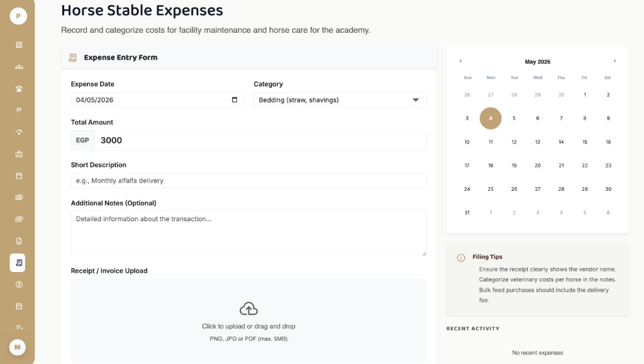This screenshot has width=644, height=364.
Task: Select the checkered flag sidebar icon
Action: 19,110
